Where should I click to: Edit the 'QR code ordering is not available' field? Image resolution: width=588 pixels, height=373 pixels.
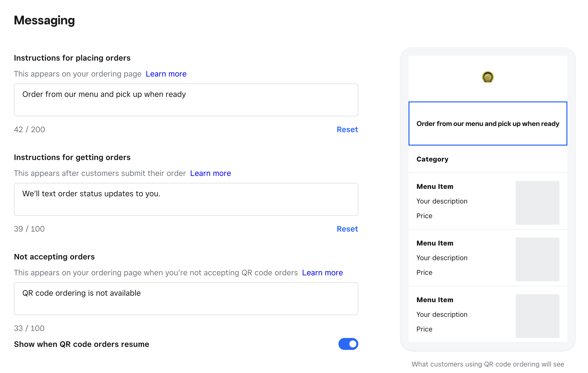pyautogui.click(x=186, y=299)
